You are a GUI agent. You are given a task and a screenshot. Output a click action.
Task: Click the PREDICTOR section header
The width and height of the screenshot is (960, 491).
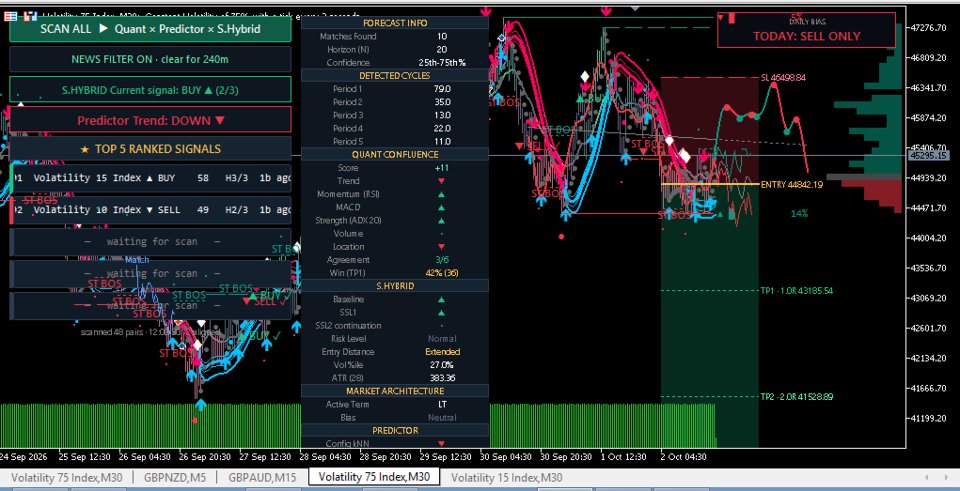point(395,430)
